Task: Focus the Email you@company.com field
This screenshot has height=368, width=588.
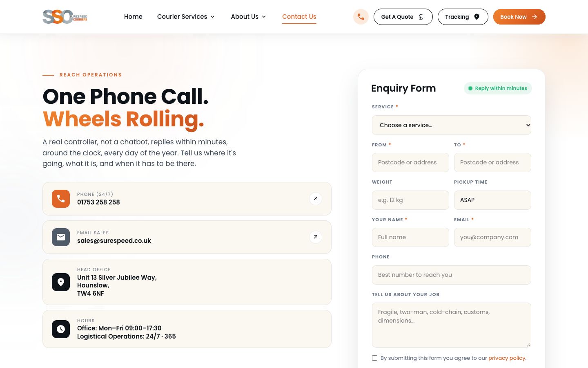Action: 492,238
